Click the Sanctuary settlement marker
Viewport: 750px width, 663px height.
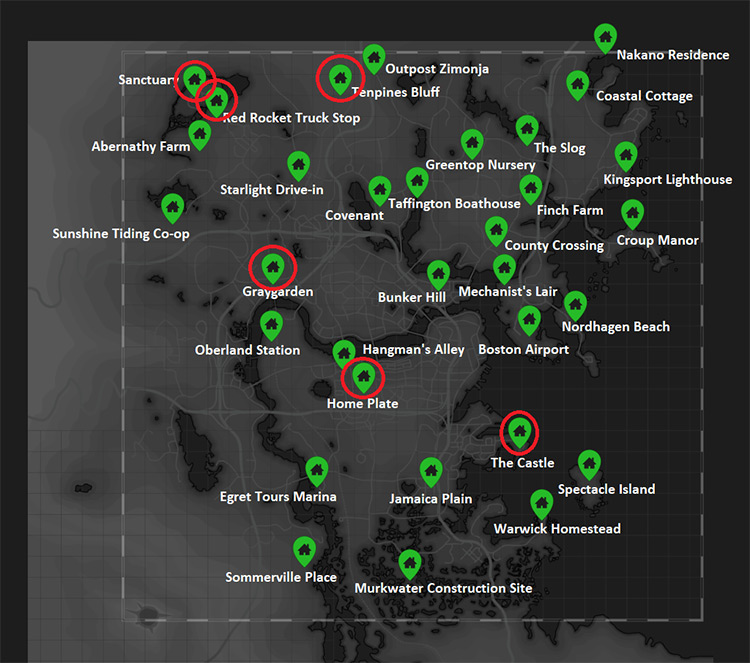[195, 80]
